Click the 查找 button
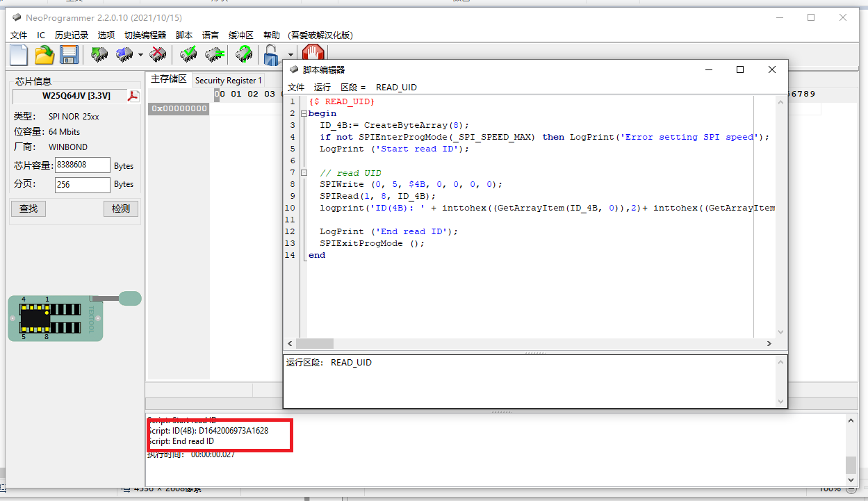Viewport: 868px width, 501px height. point(28,208)
